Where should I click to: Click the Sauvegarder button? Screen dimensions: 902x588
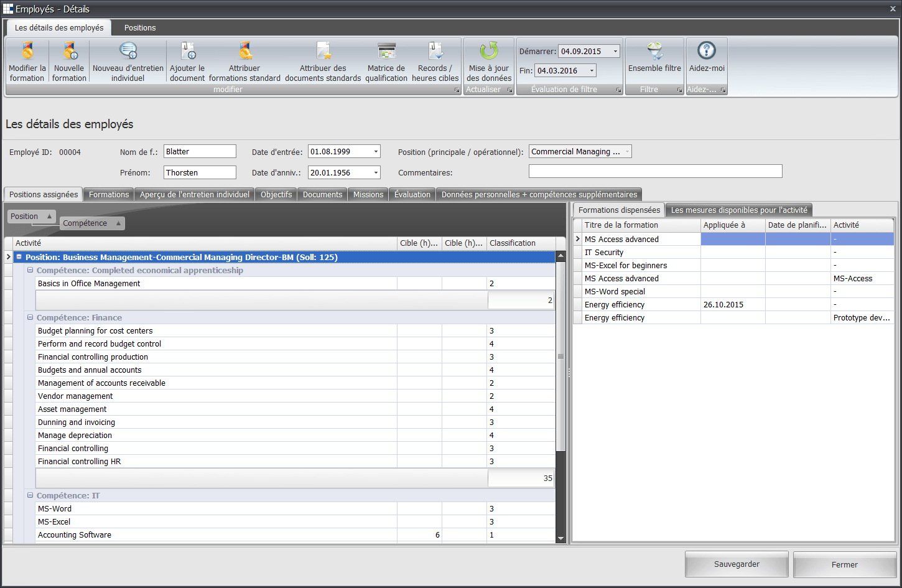[737, 564]
